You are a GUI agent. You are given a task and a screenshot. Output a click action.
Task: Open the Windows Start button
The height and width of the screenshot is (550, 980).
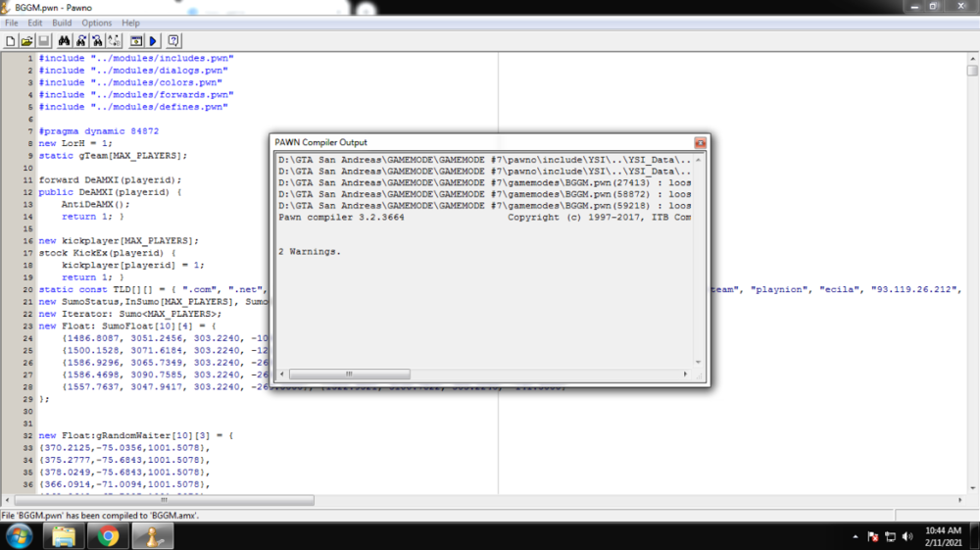[20, 536]
